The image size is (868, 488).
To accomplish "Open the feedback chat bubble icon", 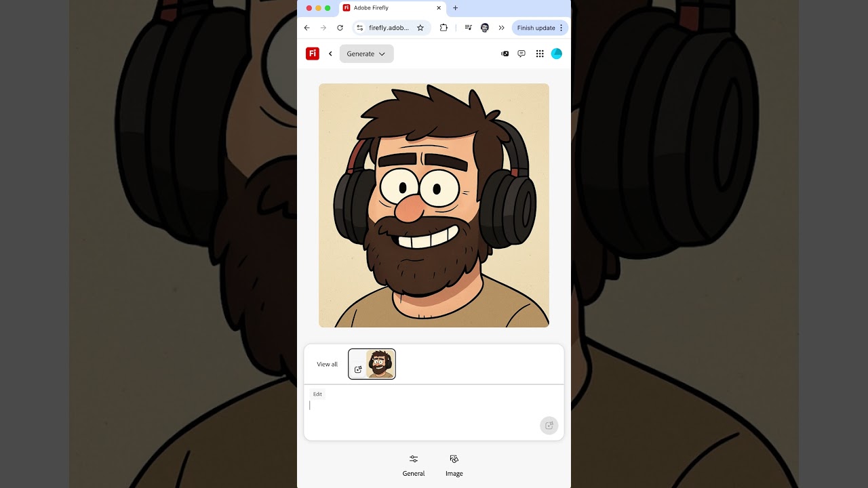I will point(521,54).
